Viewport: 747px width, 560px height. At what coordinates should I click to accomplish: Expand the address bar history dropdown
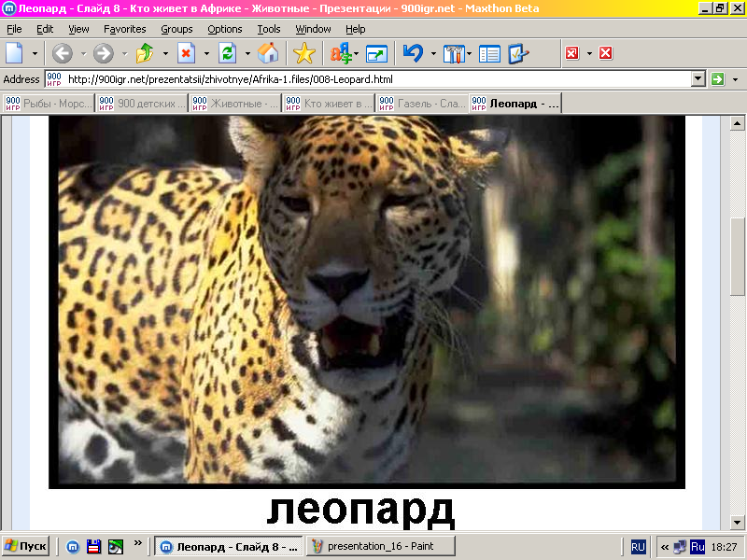click(698, 79)
